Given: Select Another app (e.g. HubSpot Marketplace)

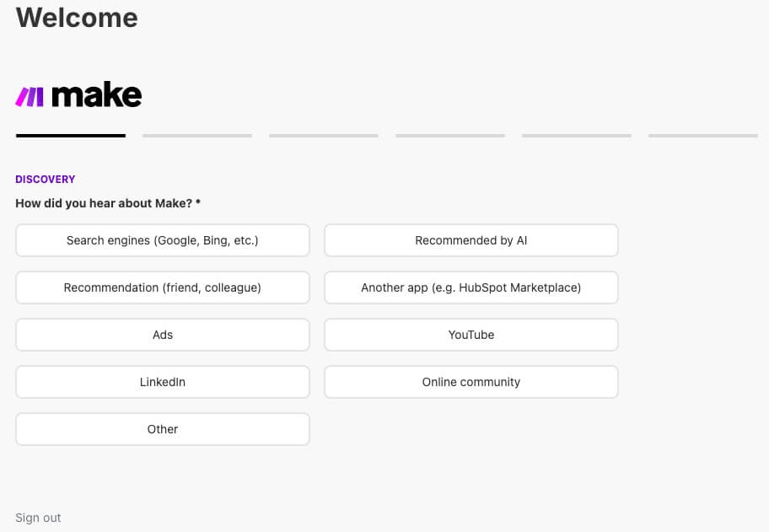Looking at the screenshot, I should coord(471,287).
